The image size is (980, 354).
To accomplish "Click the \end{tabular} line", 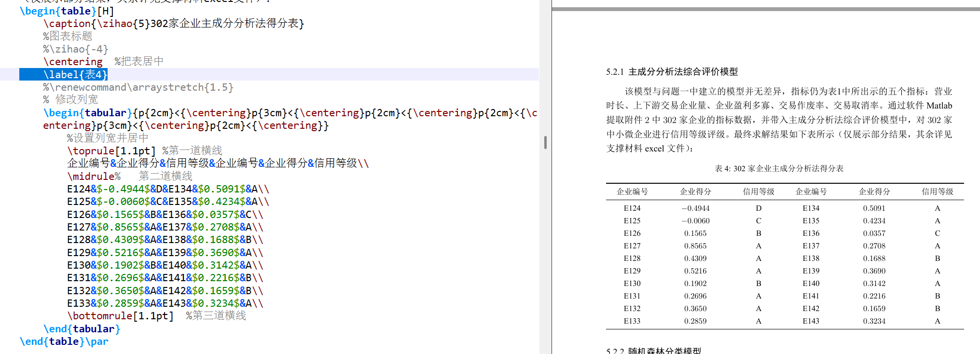I will pyautogui.click(x=82, y=328).
